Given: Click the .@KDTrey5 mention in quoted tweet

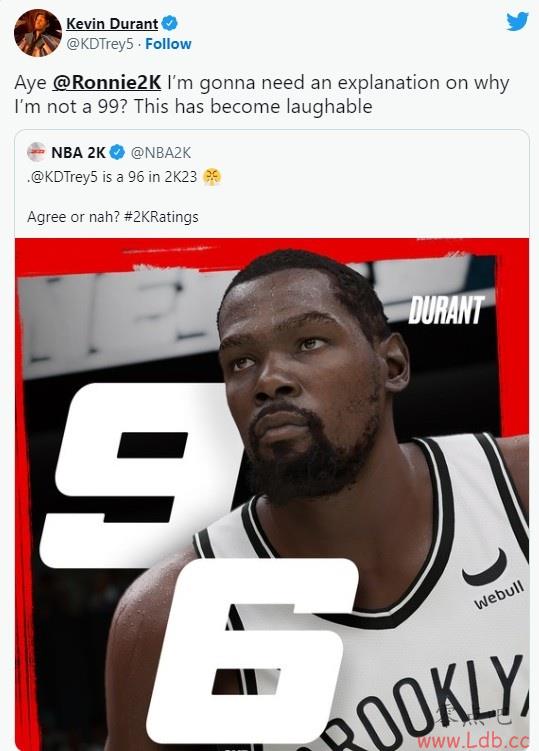Looking at the screenshot, I should pos(62,177).
